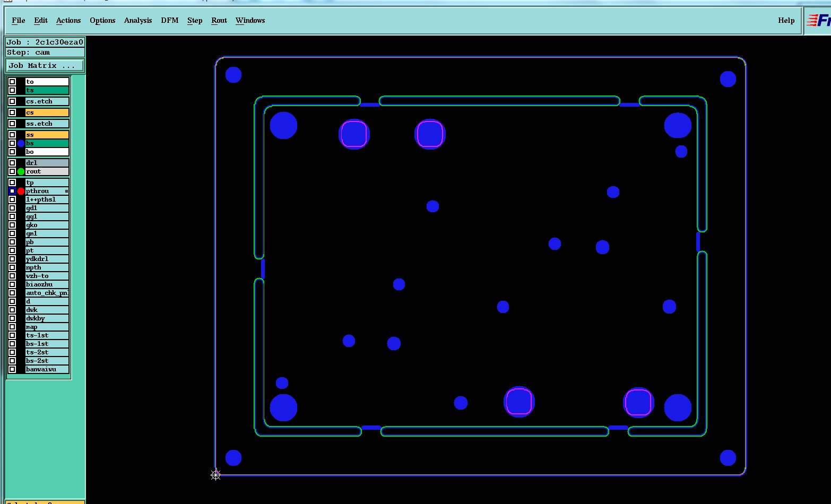Select the bo layer name
The width and height of the screenshot is (831, 504).
47,152
